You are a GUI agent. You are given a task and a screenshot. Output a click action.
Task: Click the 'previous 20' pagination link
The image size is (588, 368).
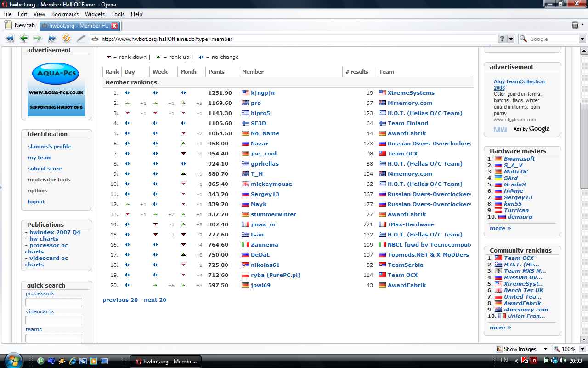[x=120, y=300]
